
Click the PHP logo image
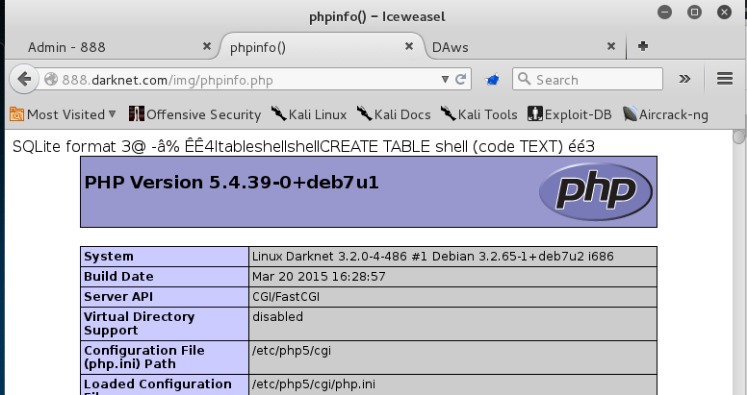[x=596, y=192]
